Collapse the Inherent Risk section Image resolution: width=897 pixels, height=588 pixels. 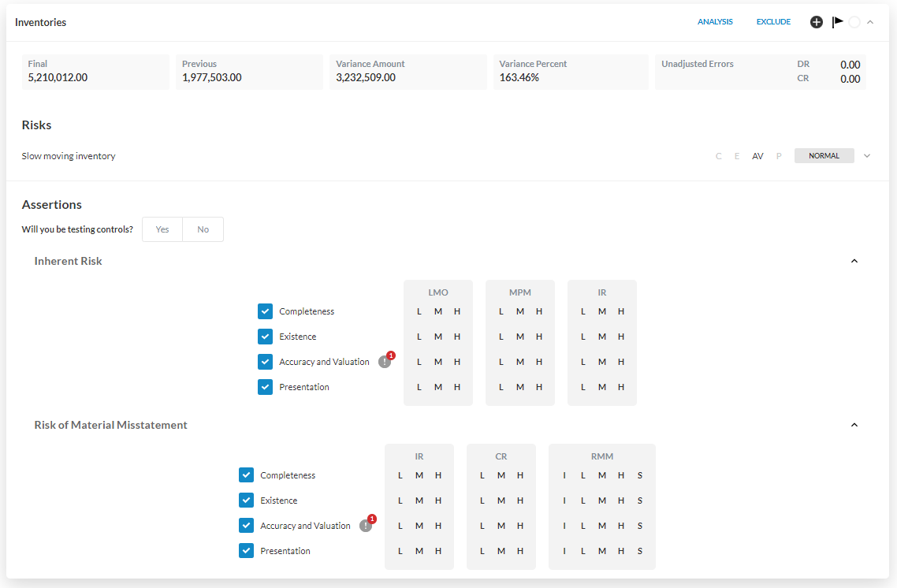854,261
